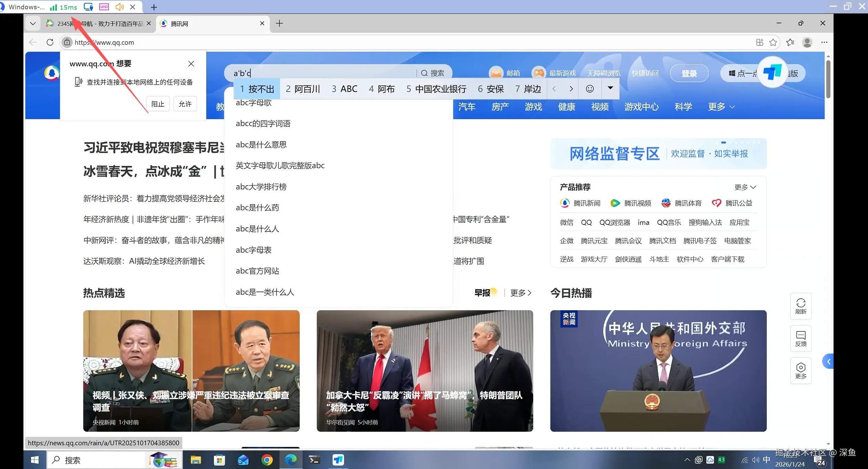Expand the 更多 navigation dropdown

click(721, 107)
